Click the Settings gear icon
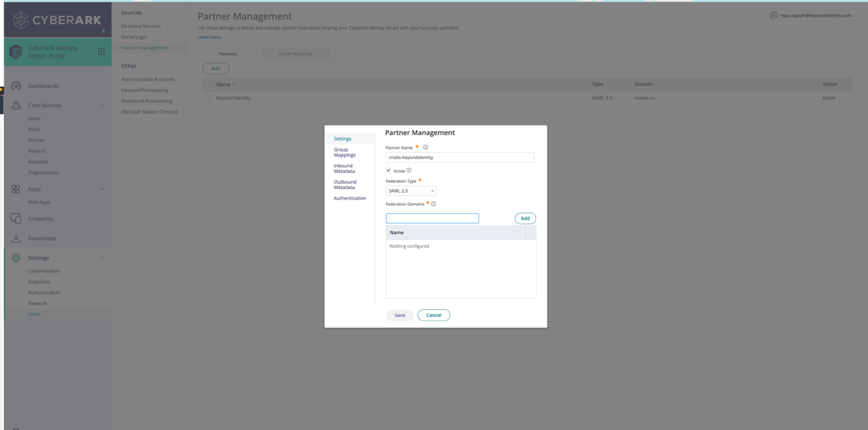This screenshot has width=868, height=430. [16, 258]
